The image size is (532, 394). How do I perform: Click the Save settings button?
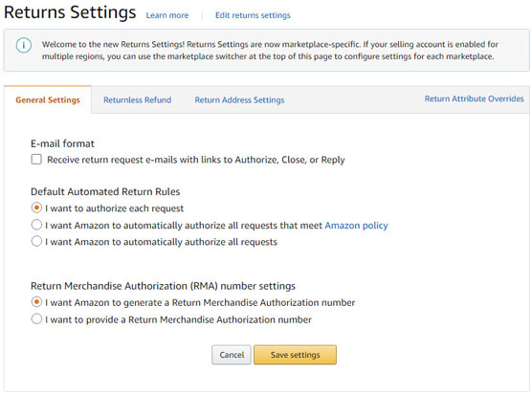click(295, 355)
